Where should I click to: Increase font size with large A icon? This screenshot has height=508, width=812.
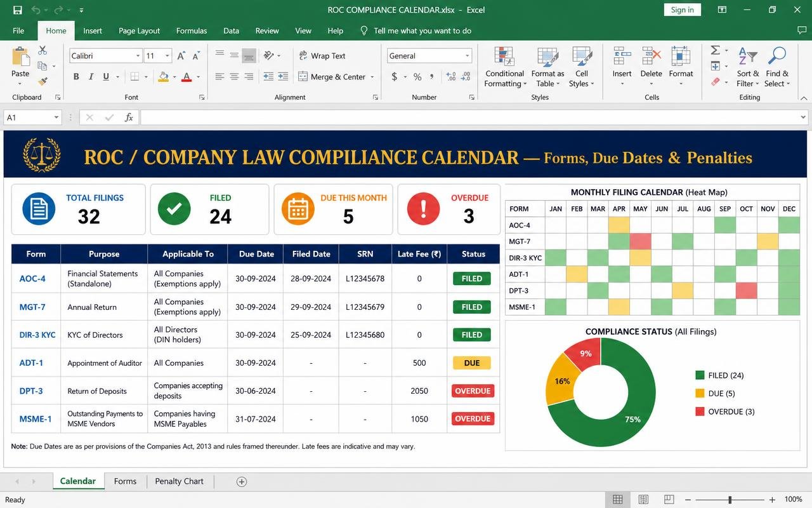pyautogui.click(x=181, y=56)
